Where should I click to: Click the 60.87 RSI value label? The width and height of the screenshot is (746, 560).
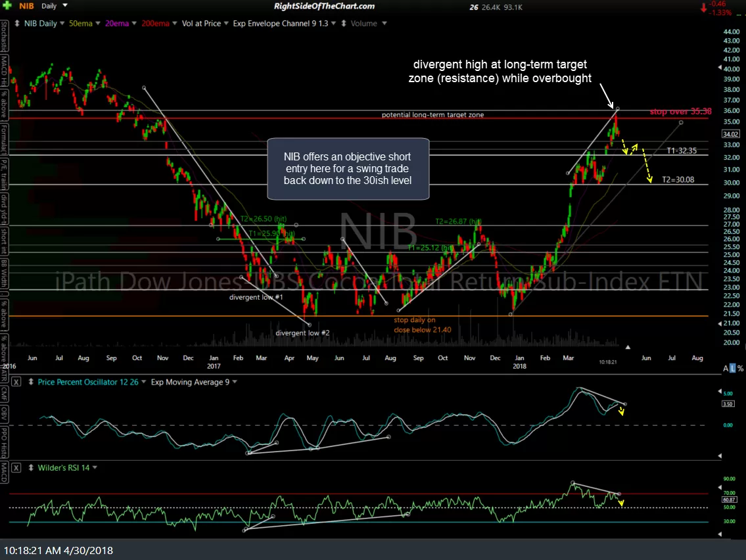point(730,500)
